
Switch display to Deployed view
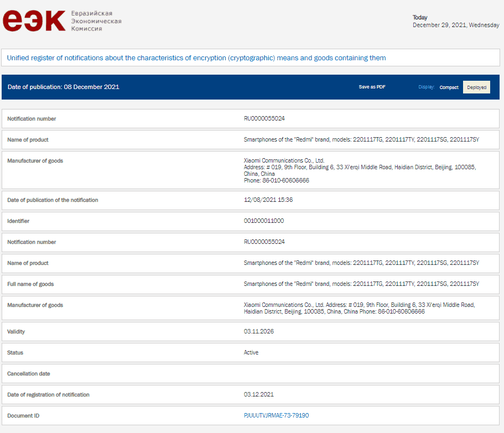coord(476,87)
